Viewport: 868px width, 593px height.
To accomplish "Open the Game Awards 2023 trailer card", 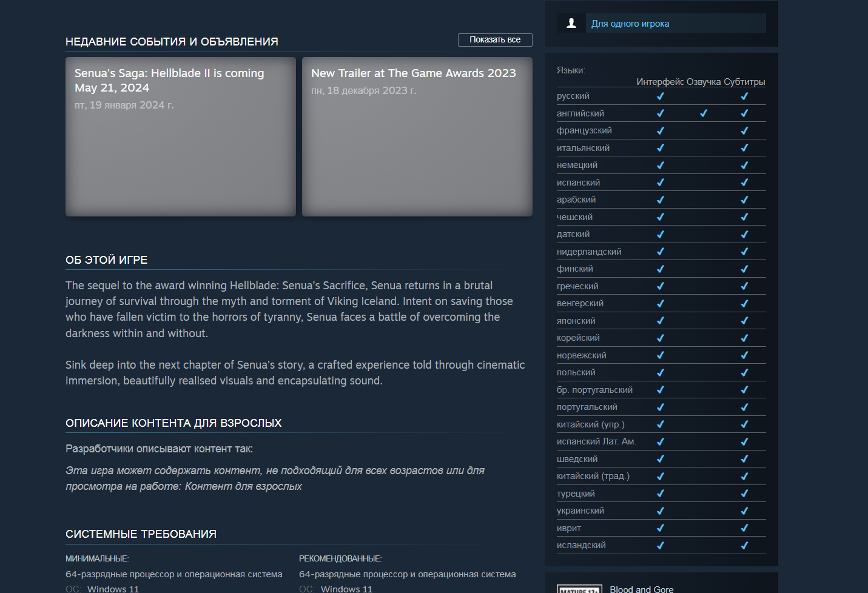I will 417,136.
